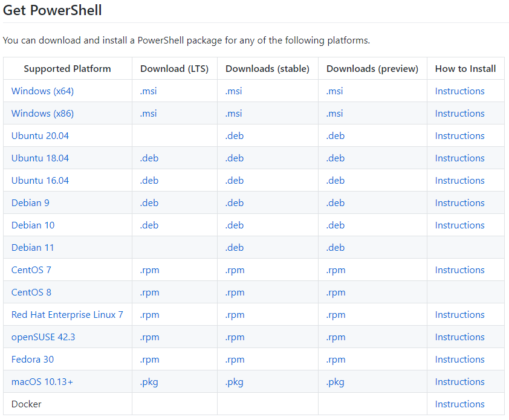The height and width of the screenshot is (420, 509).
Task: Download the stable .msi for Windows (x86)
Action: 233,113
